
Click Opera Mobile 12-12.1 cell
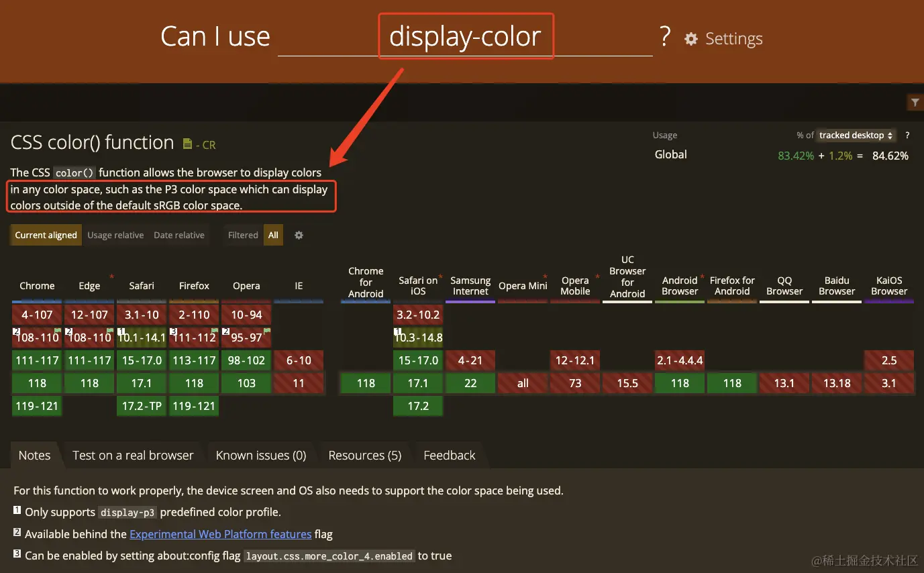tap(575, 360)
